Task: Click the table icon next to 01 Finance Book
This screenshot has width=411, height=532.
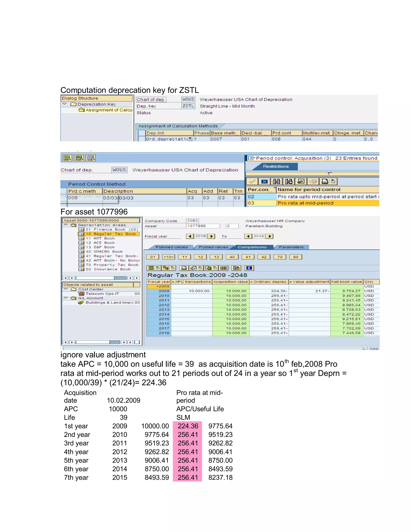Action: coord(81,229)
